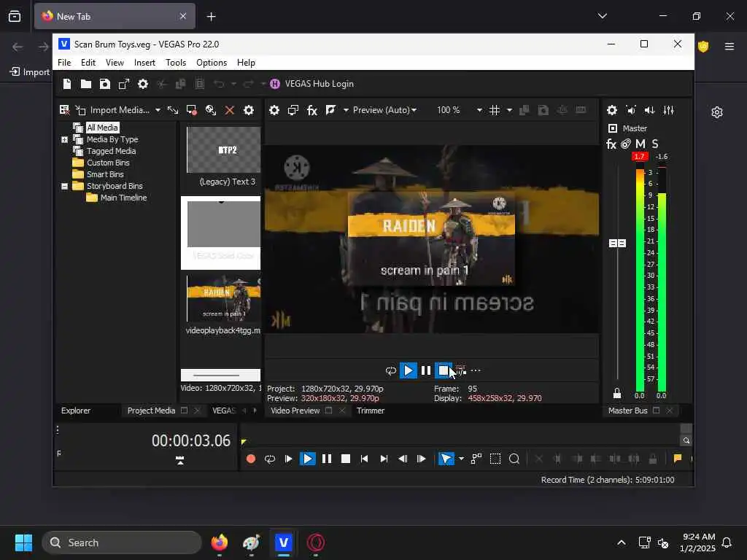Viewport: 747px width, 560px height.
Task: Open media properties gear in Project Media toolbar
Action: pos(249,110)
